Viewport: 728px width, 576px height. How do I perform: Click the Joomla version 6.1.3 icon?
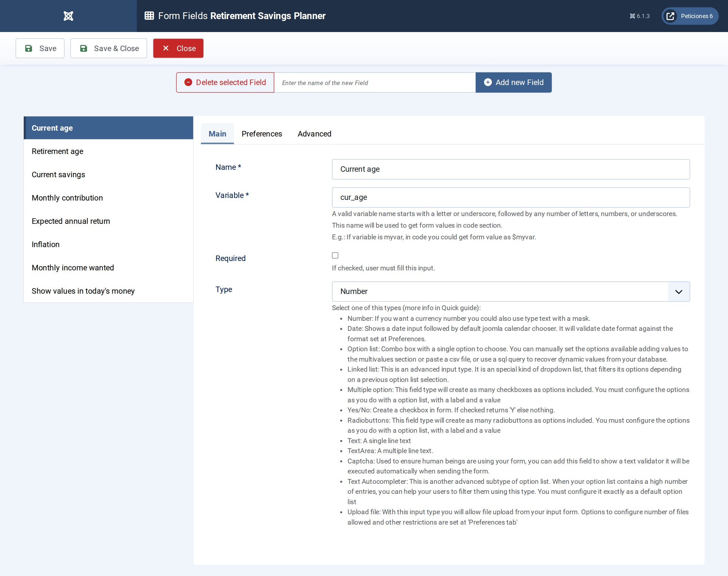tap(632, 16)
